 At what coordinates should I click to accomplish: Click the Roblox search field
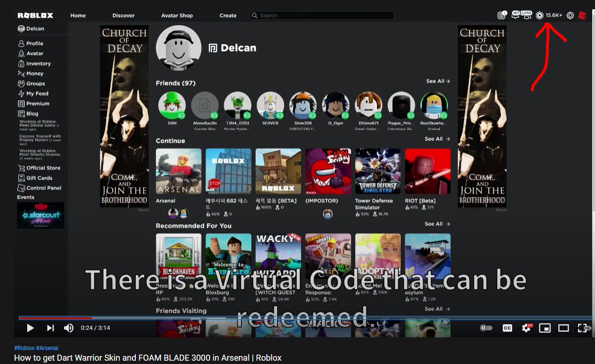coord(322,15)
